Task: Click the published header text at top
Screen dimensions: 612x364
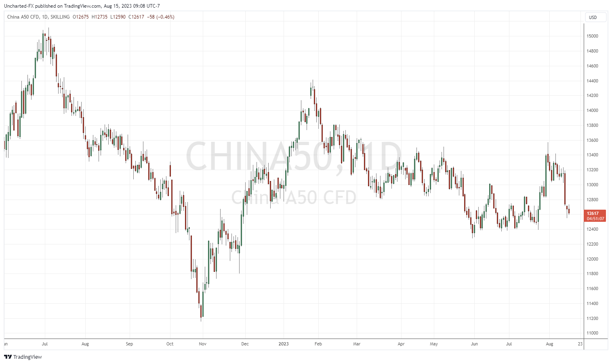Action: [x=82, y=6]
